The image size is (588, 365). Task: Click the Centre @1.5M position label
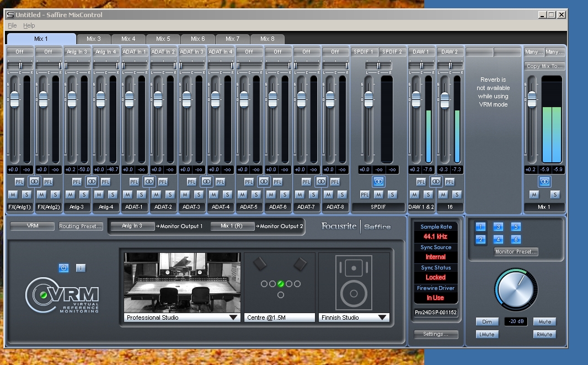point(279,318)
